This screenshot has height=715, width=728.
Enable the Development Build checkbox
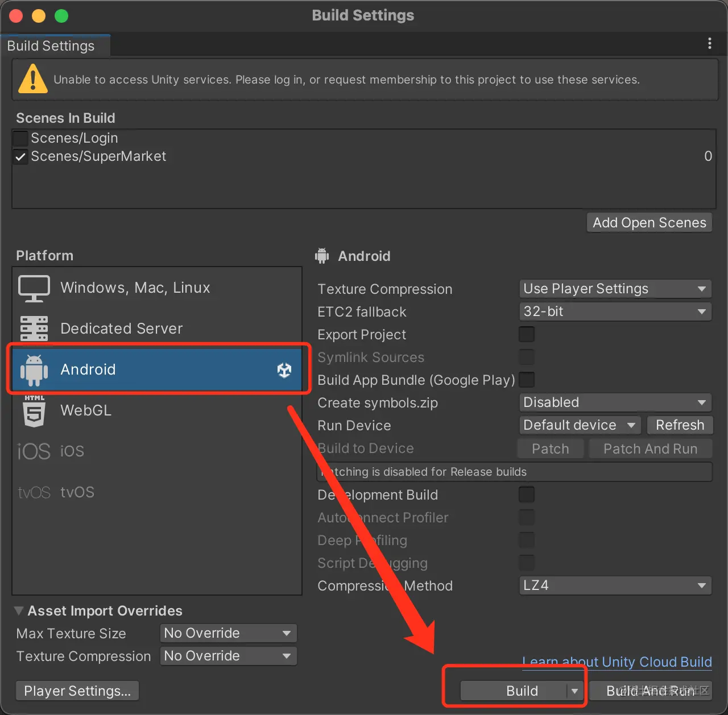click(527, 494)
